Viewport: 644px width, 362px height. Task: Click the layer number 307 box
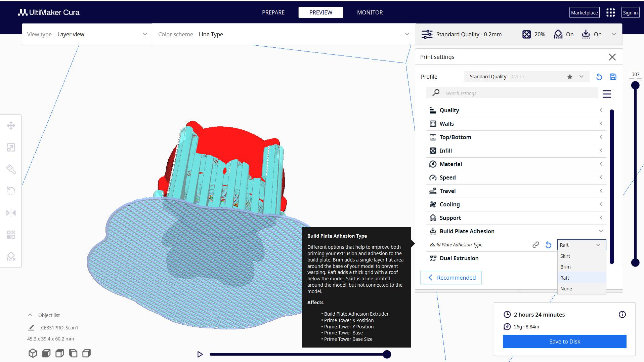(x=635, y=74)
